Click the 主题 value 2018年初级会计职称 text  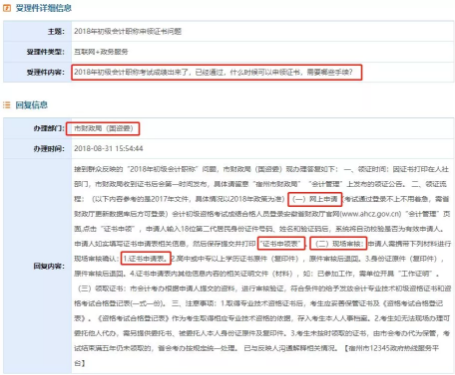[x=128, y=31]
